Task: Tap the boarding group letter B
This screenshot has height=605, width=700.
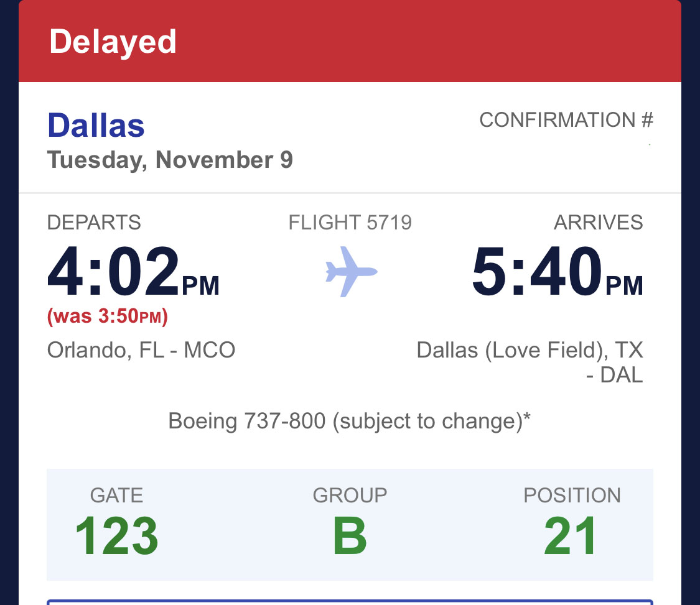Action: 350,536
